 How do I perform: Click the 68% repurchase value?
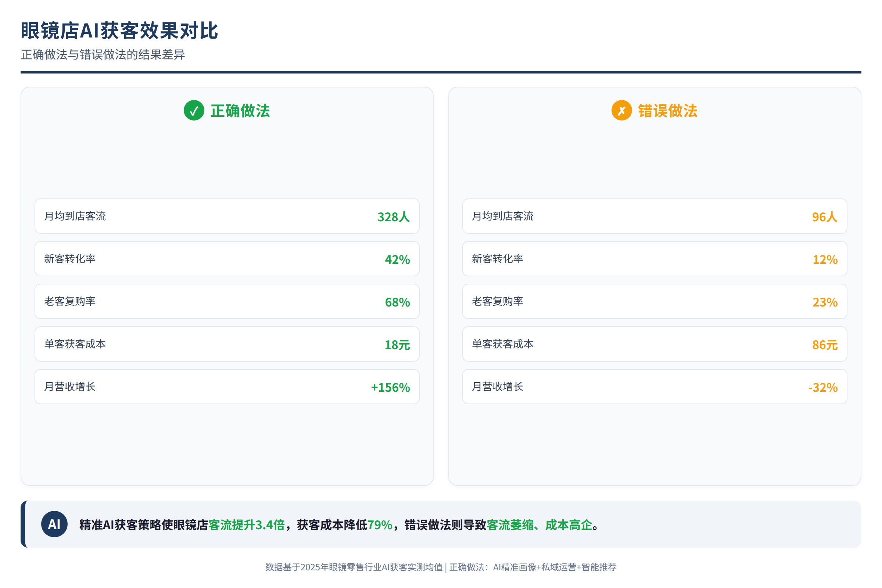398,302
